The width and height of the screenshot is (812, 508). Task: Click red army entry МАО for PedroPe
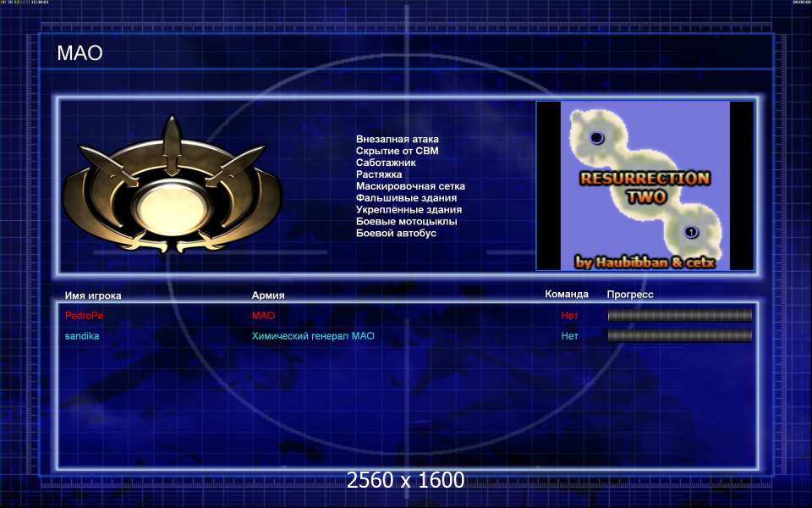click(263, 316)
